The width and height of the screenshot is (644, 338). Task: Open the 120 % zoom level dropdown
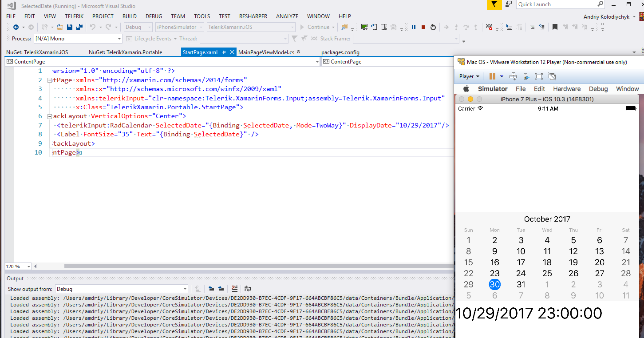[x=29, y=266]
